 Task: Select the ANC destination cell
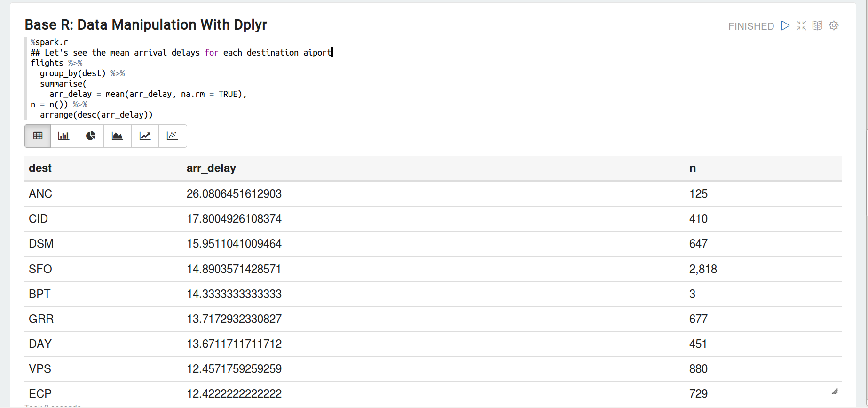pyautogui.click(x=40, y=193)
